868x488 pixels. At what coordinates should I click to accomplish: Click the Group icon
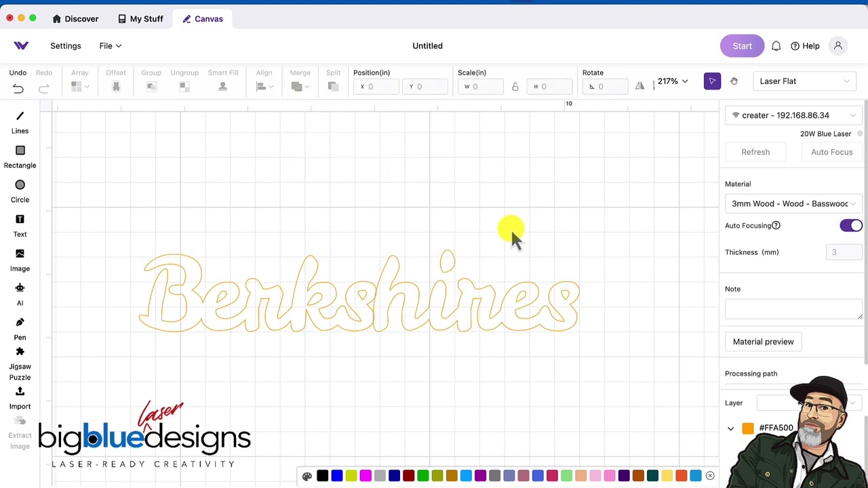pyautogui.click(x=151, y=87)
